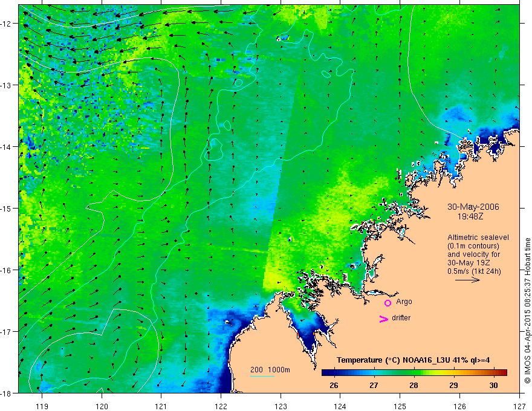Click the '30-May 19Z' caption line
Image resolution: width=532 pixels, height=411 pixels.
tap(469, 263)
